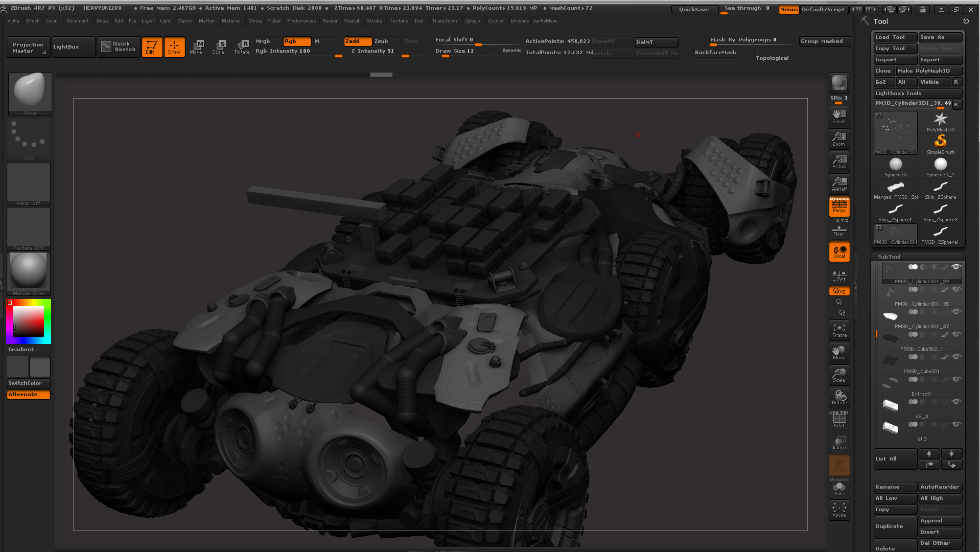
Task: Click the AAHalf view icon
Action: point(839,184)
